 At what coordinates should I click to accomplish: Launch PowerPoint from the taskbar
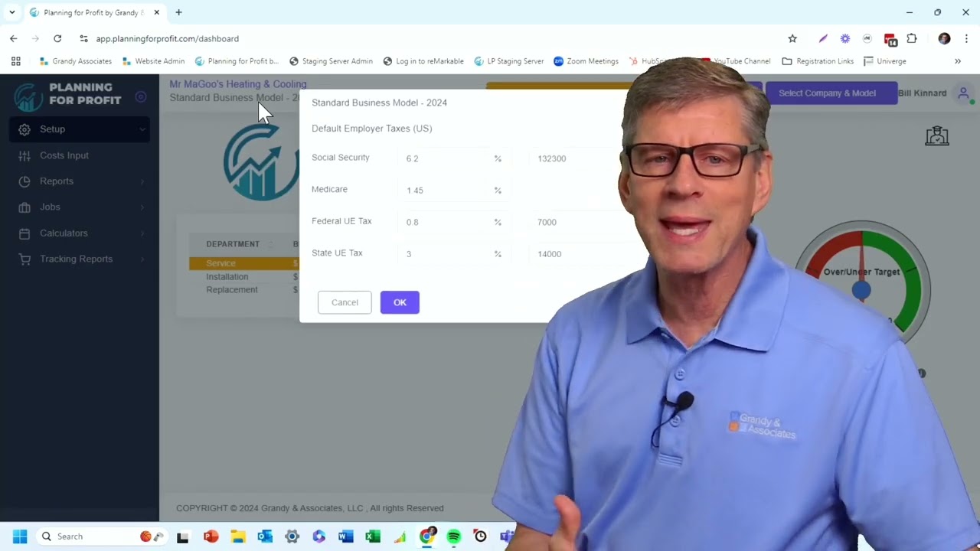click(x=211, y=536)
